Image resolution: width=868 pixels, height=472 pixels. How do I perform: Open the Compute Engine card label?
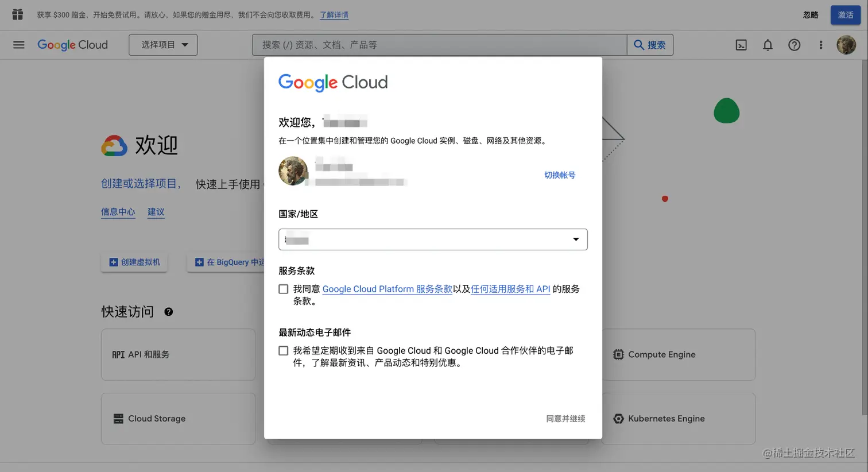(x=662, y=355)
